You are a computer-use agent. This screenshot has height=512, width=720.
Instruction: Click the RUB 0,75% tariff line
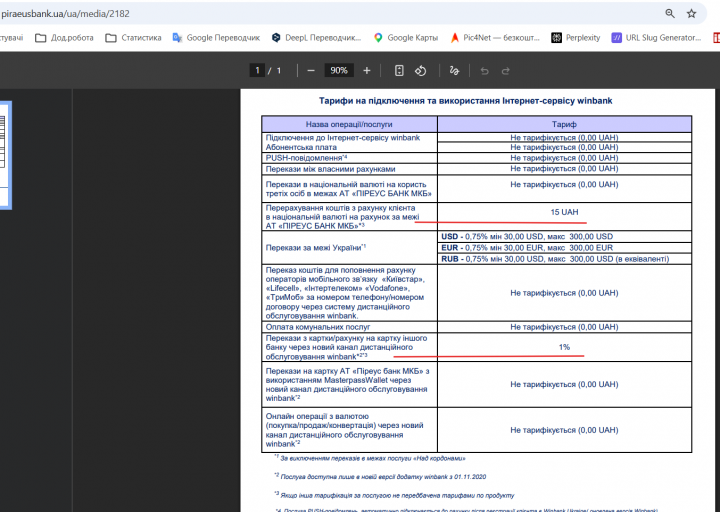coord(555,259)
